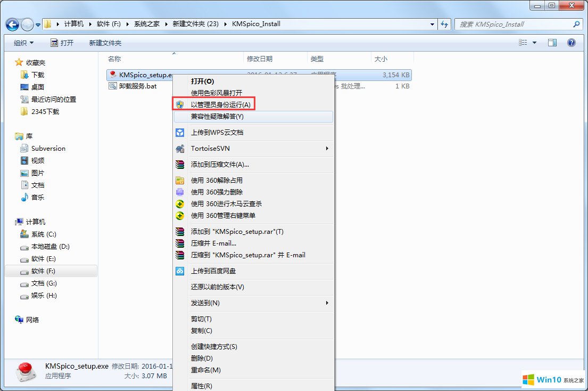Image resolution: width=588 pixels, height=391 pixels.
Task: Open 音乐 library
Action: pos(32,198)
